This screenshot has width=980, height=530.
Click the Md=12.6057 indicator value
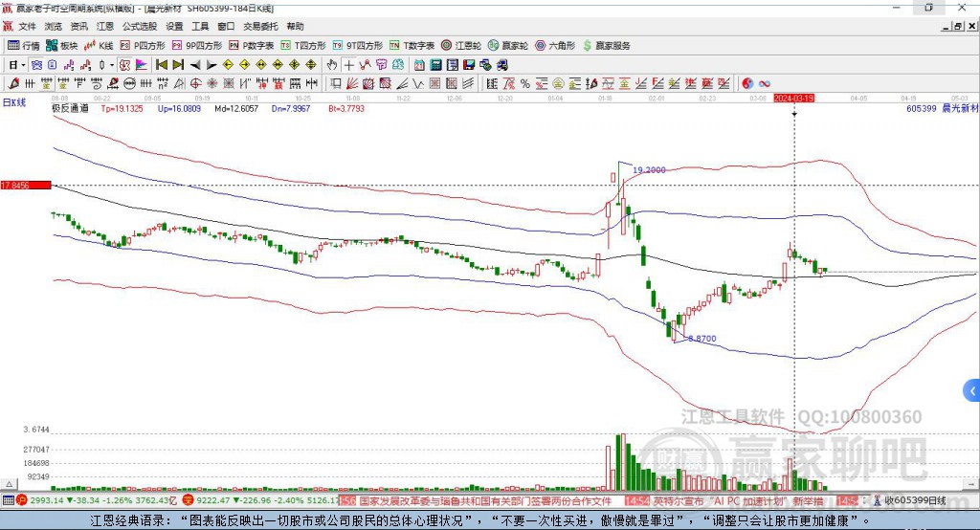pyautogui.click(x=236, y=108)
